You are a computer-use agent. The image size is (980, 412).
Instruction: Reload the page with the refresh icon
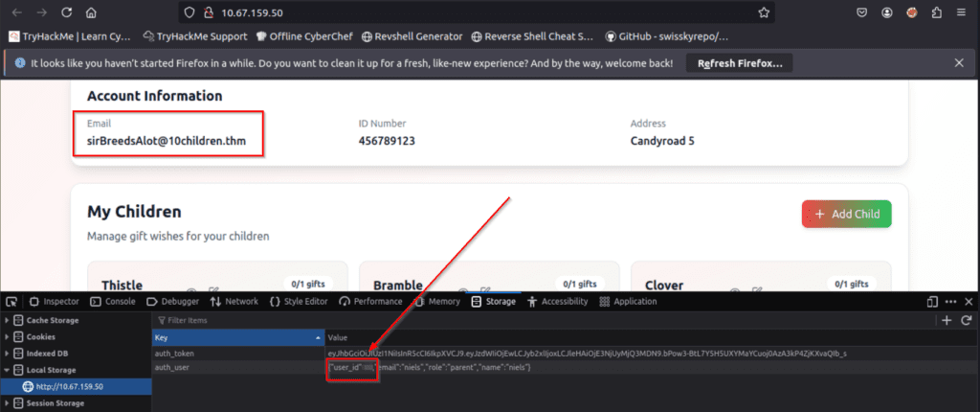(x=65, y=13)
